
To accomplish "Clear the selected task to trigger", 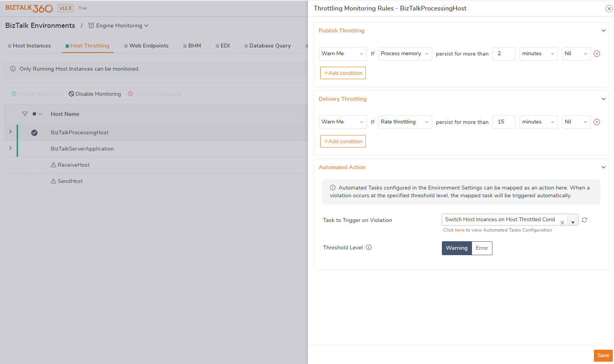I will [x=562, y=223].
